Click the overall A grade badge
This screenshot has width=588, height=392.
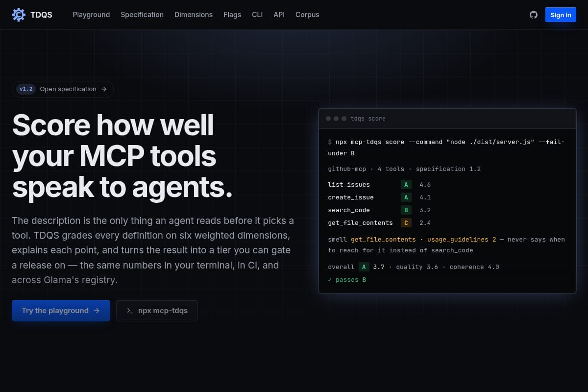(364, 267)
